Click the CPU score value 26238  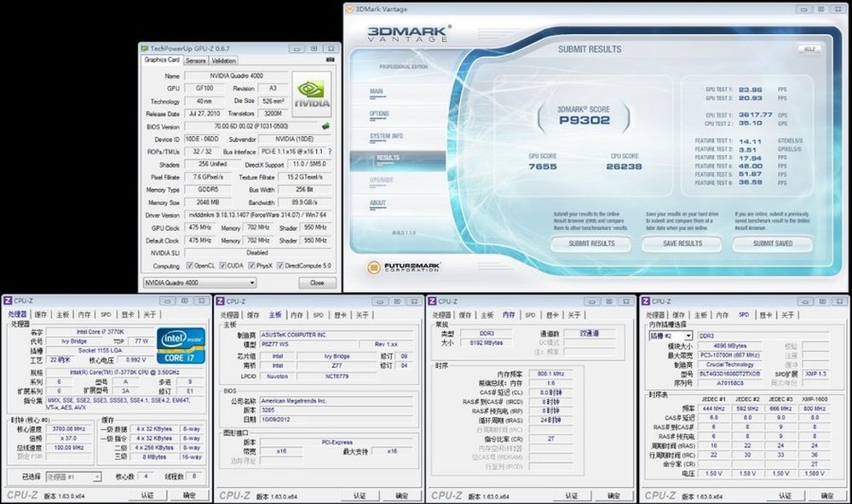(625, 167)
